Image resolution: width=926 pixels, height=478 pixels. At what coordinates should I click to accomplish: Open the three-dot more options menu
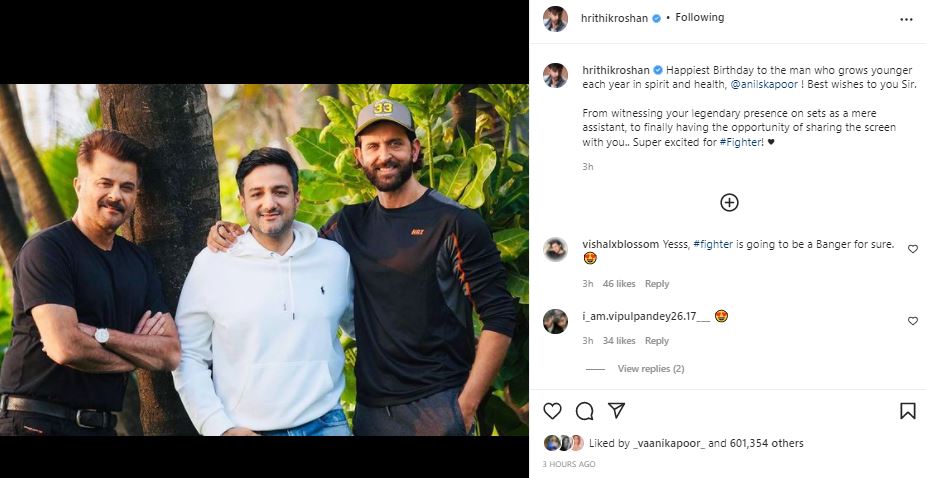click(x=906, y=19)
